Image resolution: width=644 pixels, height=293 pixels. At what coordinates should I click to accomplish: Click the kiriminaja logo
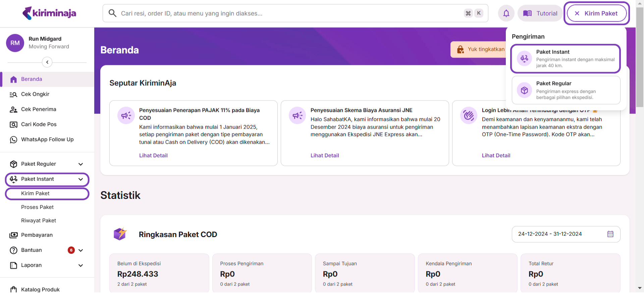tap(49, 13)
